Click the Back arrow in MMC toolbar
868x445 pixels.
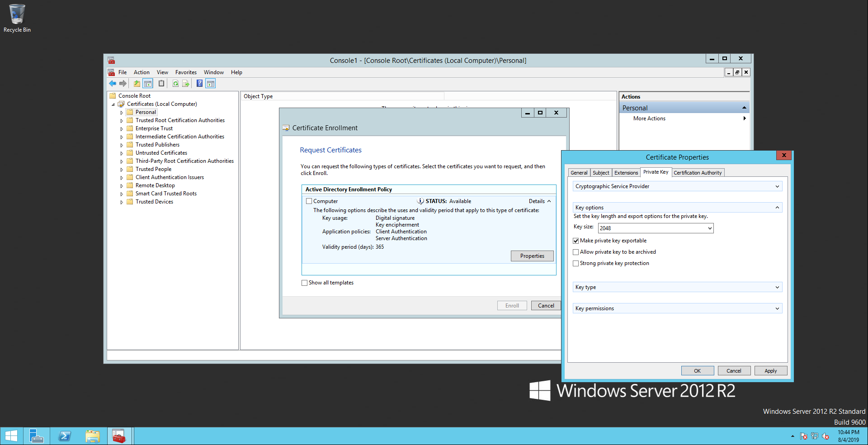coord(113,84)
